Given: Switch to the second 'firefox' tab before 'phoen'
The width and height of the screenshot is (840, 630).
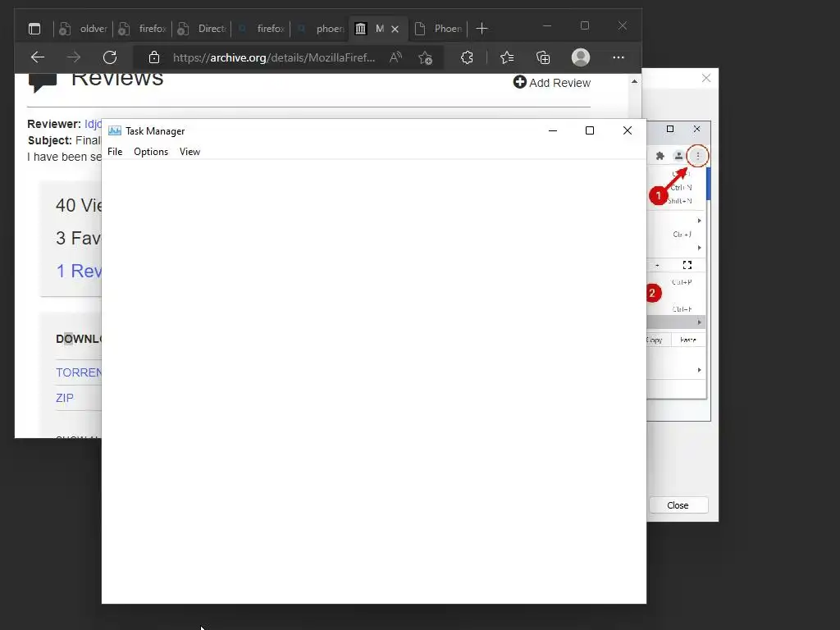Looking at the screenshot, I should pos(261,29).
